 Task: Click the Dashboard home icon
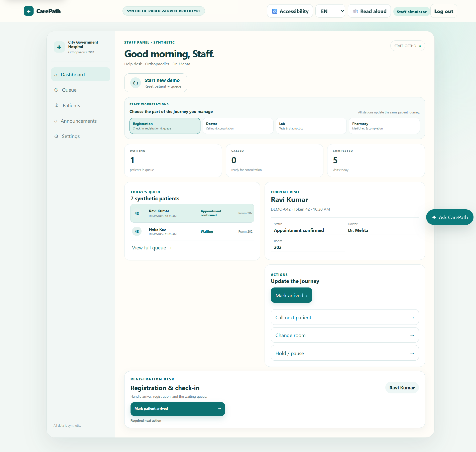tap(56, 75)
